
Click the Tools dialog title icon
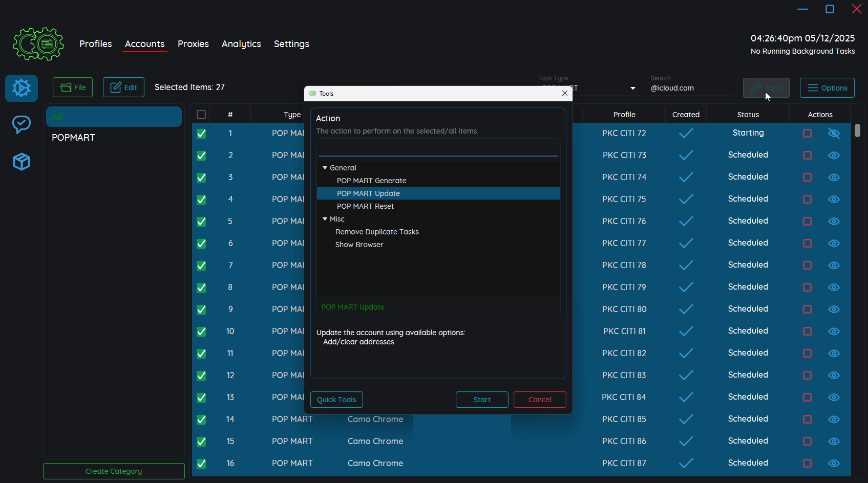(x=312, y=94)
